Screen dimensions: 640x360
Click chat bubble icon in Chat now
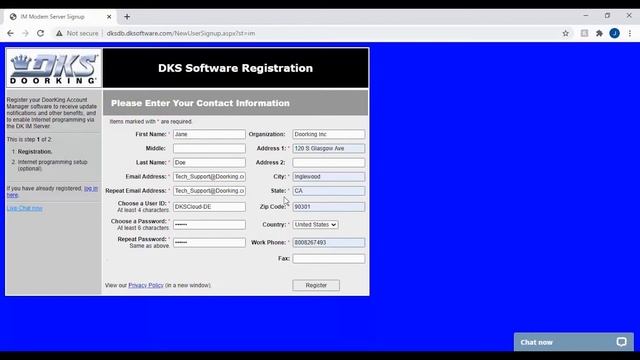click(x=621, y=342)
